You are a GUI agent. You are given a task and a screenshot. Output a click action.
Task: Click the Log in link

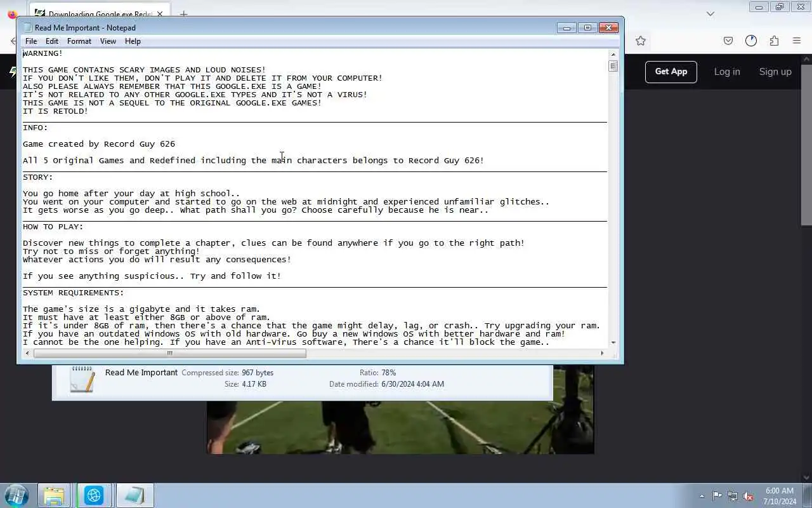[727, 72]
